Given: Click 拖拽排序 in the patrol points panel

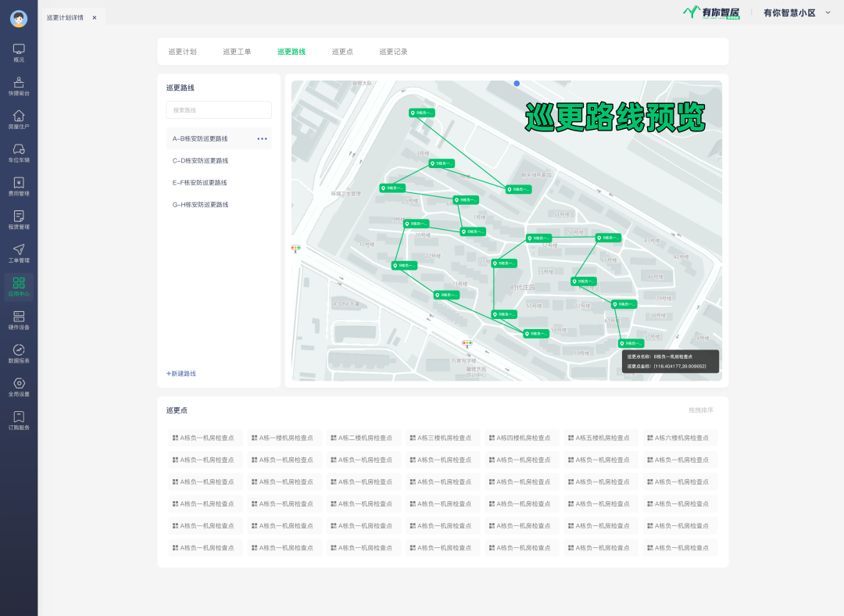Looking at the screenshot, I should pyautogui.click(x=700, y=410).
